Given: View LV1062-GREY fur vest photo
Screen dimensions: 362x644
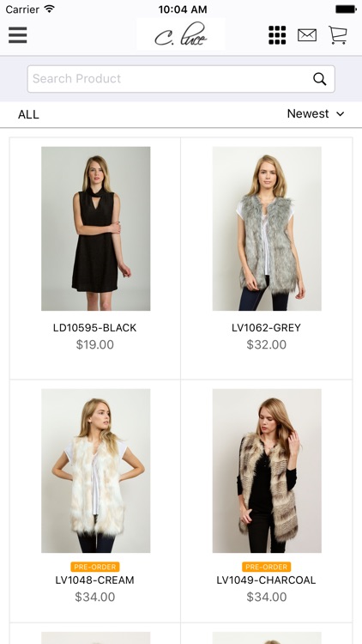Looking at the screenshot, I should coord(267,228).
